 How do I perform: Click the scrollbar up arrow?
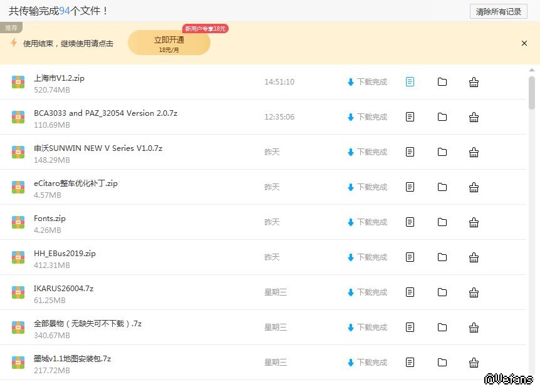coord(532,70)
